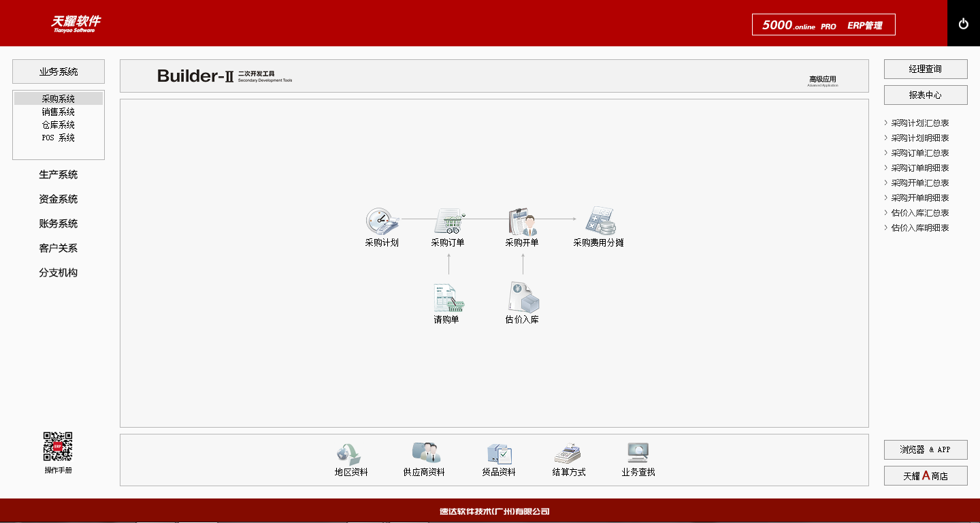Click the 经理查询 button
The width and height of the screenshot is (980, 523).
click(x=925, y=69)
